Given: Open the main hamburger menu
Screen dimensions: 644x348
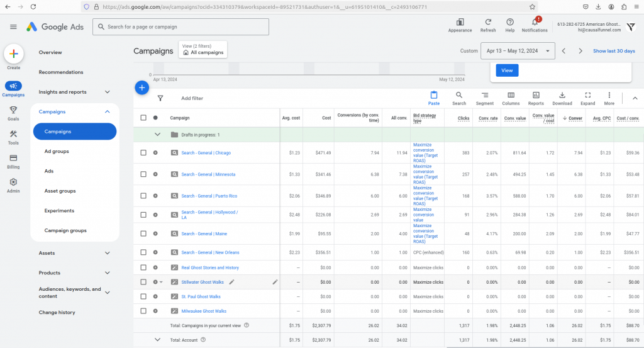Looking at the screenshot, I should 13,26.
